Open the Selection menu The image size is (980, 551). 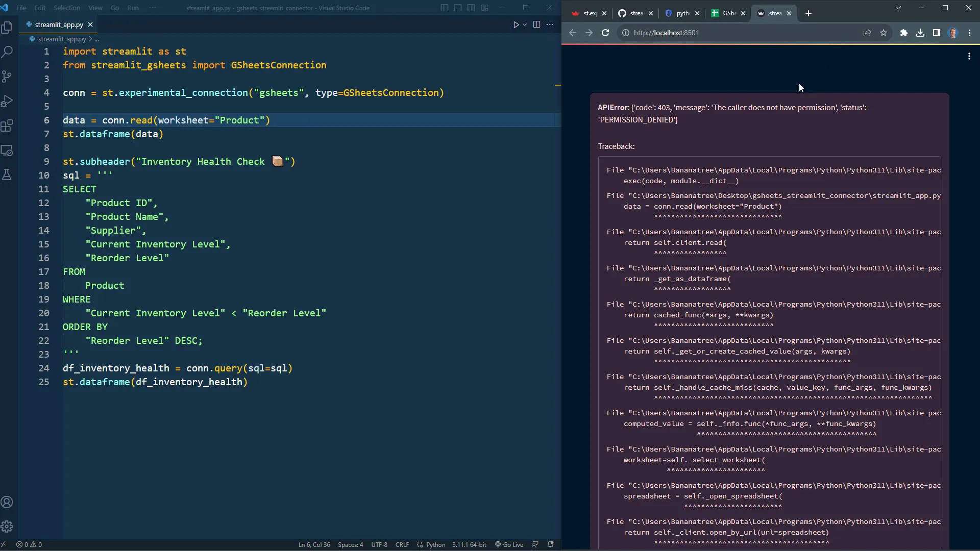[x=67, y=8]
